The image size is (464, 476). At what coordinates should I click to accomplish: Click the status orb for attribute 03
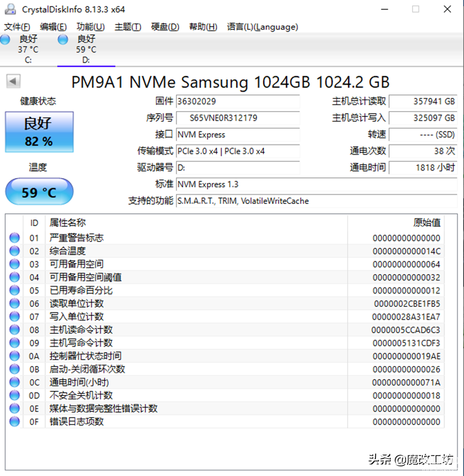(x=14, y=264)
